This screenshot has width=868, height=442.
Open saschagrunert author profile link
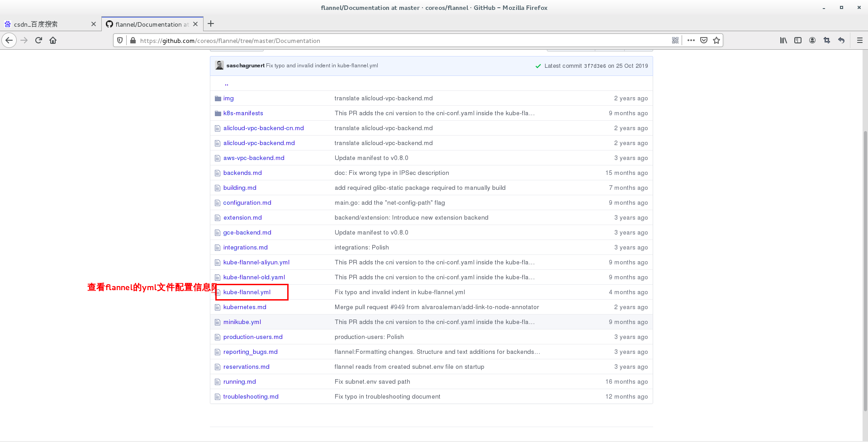tap(245, 66)
